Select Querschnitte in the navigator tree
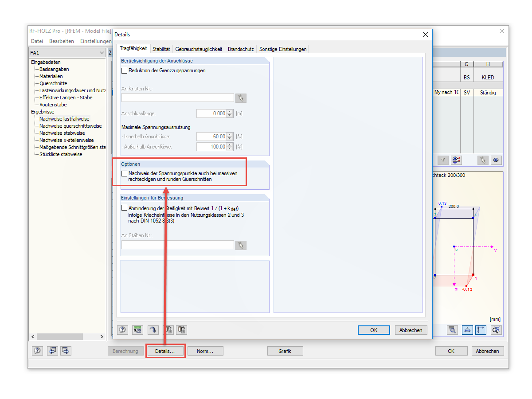This screenshot has height=399, width=532. coord(53,83)
